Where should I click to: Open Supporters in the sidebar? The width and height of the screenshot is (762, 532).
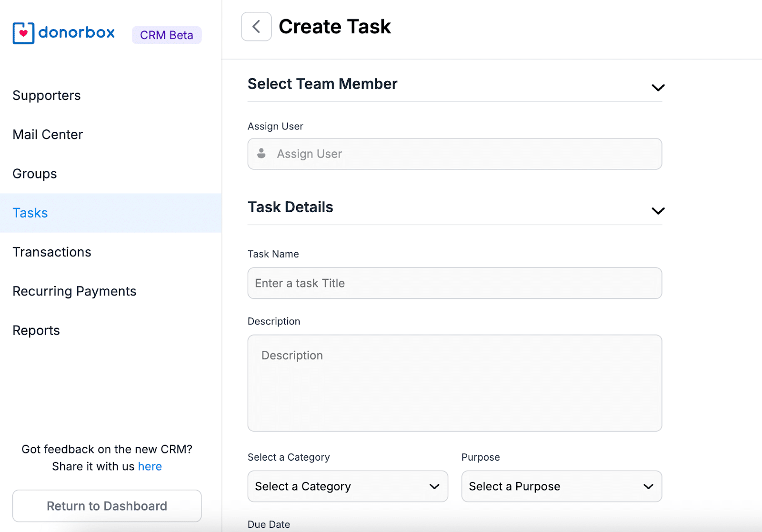point(47,96)
